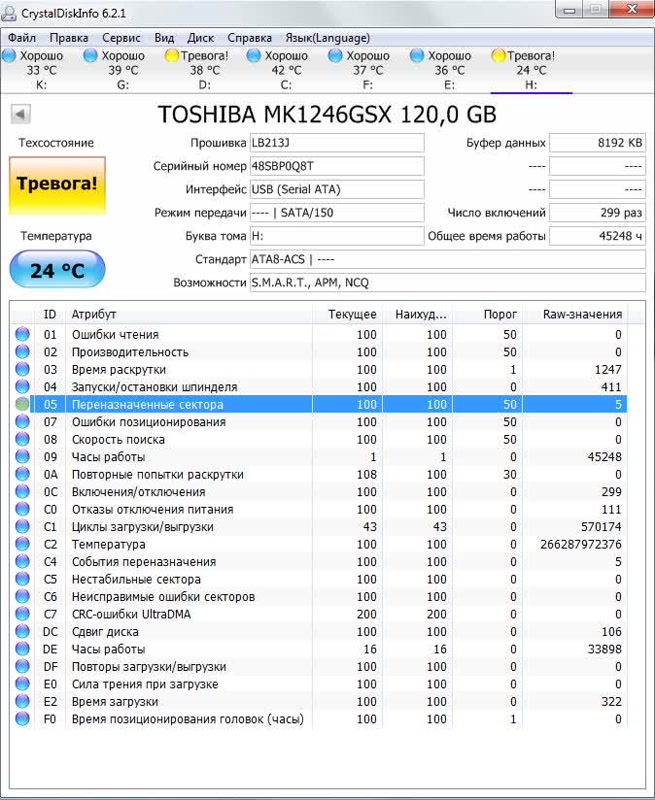Image resolution: width=655 pixels, height=800 pixels.
Task: Click status icon for E0 Сила трения
Action: (22, 684)
